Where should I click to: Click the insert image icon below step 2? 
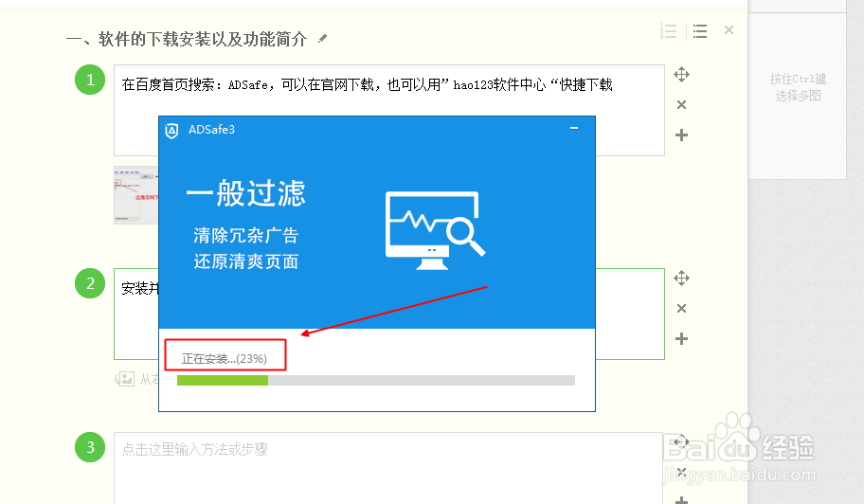click(125, 379)
